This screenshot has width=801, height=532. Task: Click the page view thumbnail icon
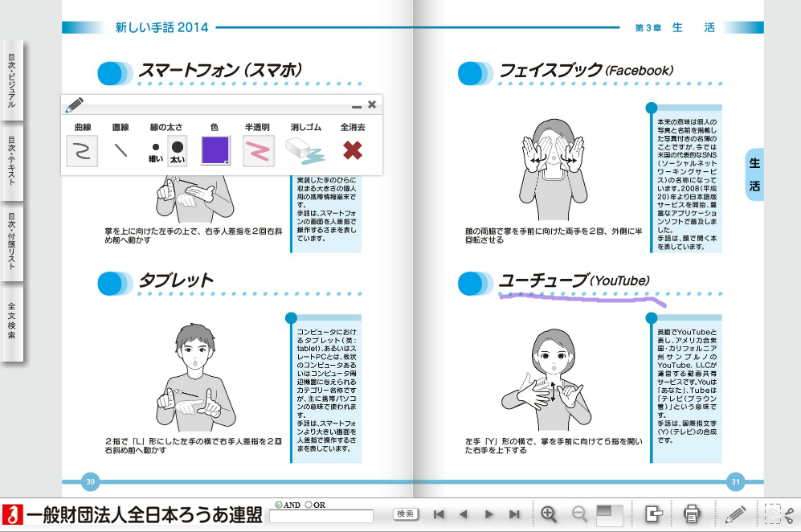click(x=610, y=514)
